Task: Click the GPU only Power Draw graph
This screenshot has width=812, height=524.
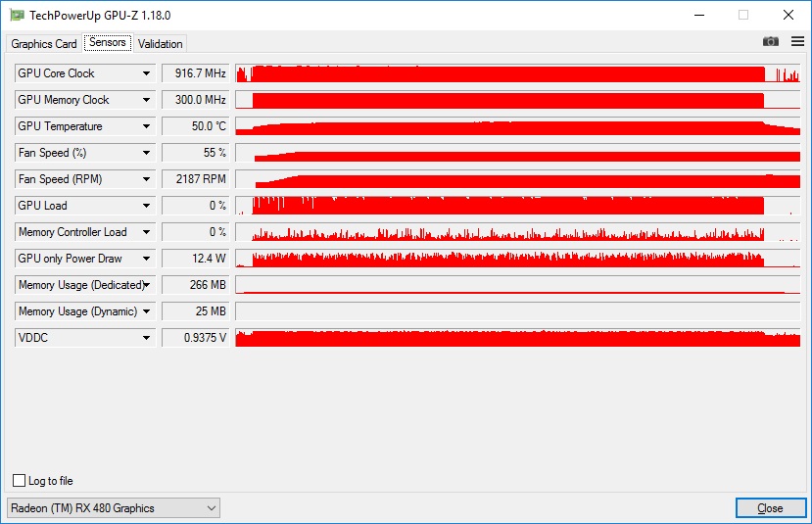Action: [x=518, y=259]
